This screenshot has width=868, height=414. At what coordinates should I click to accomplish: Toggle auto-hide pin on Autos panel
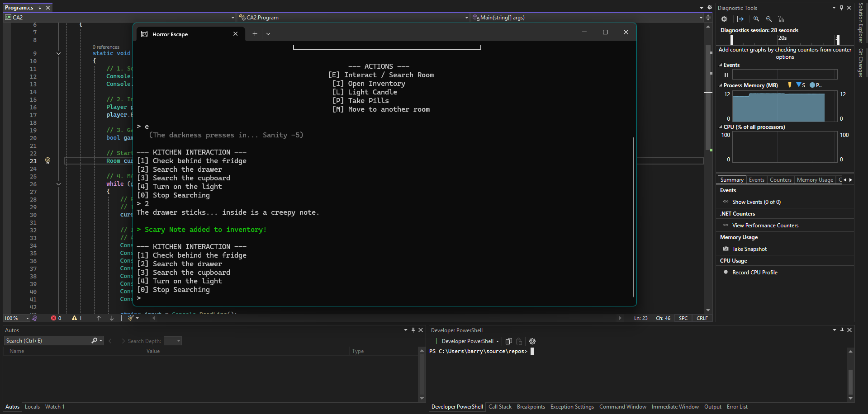413,330
